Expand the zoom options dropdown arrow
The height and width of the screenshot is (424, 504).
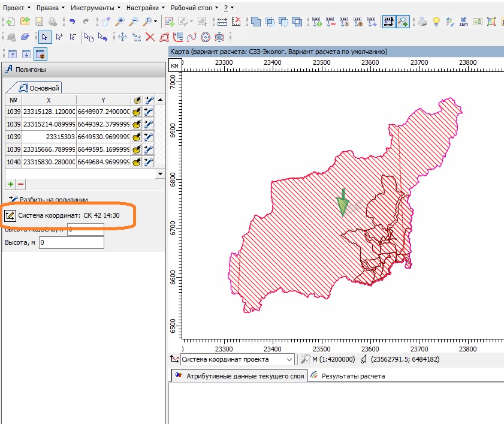point(156,22)
